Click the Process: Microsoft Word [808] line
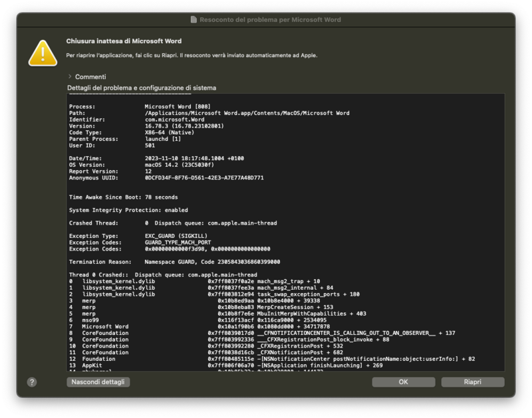The width and height of the screenshot is (532, 418). tap(140, 106)
